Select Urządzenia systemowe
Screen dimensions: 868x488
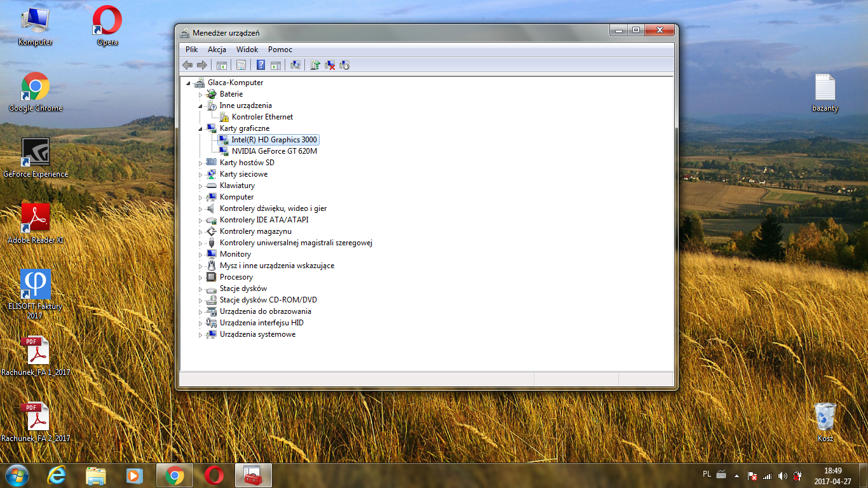coord(257,334)
